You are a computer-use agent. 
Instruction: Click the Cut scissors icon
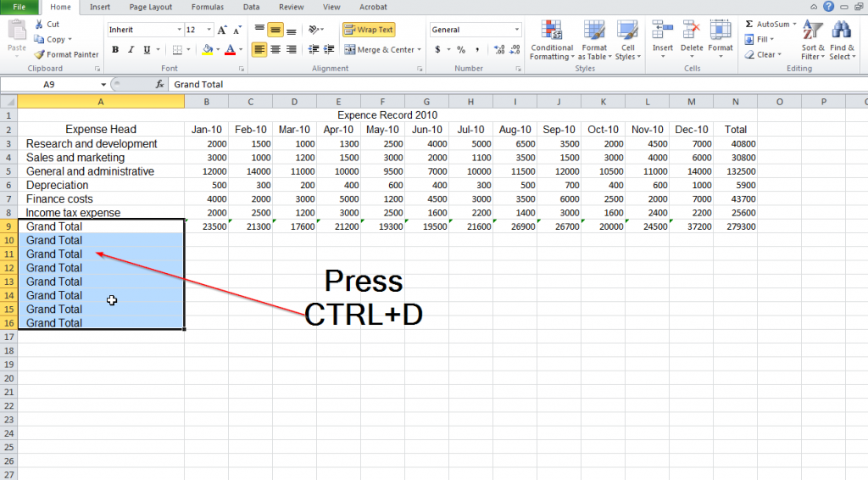(x=39, y=25)
